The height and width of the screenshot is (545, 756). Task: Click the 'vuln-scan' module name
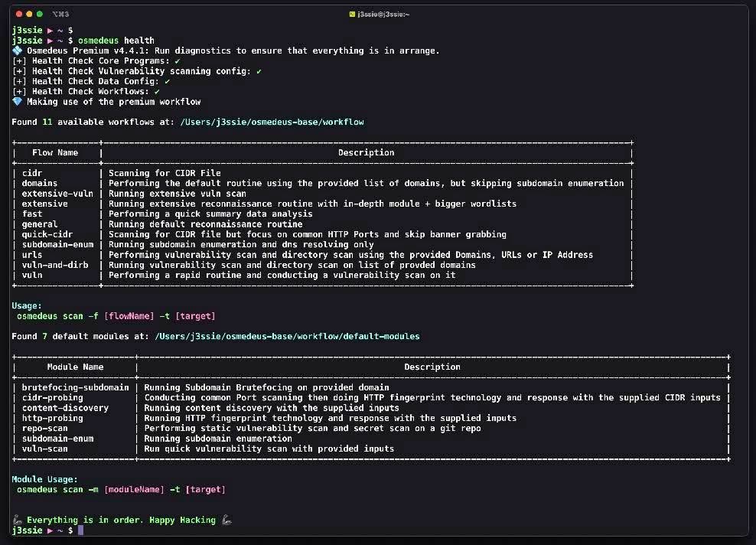[x=44, y=449]
